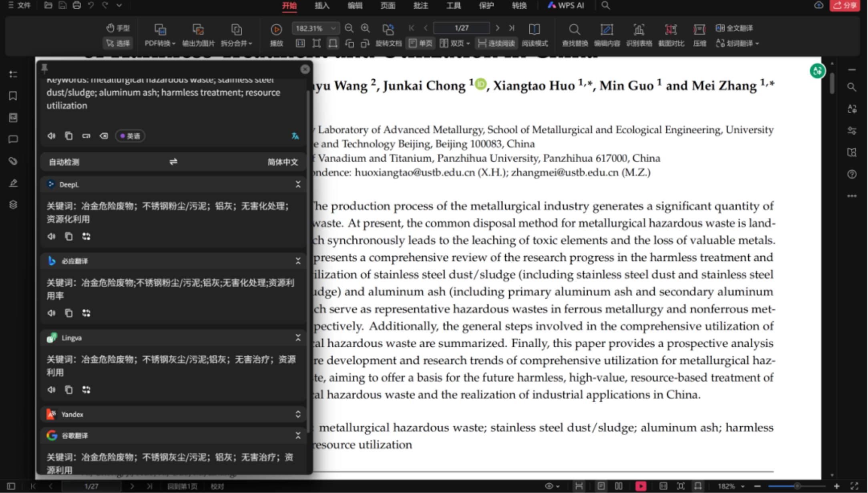Expand the quick access toolbar chevron
Screen dimensions: 868x493
coord(119,5)
